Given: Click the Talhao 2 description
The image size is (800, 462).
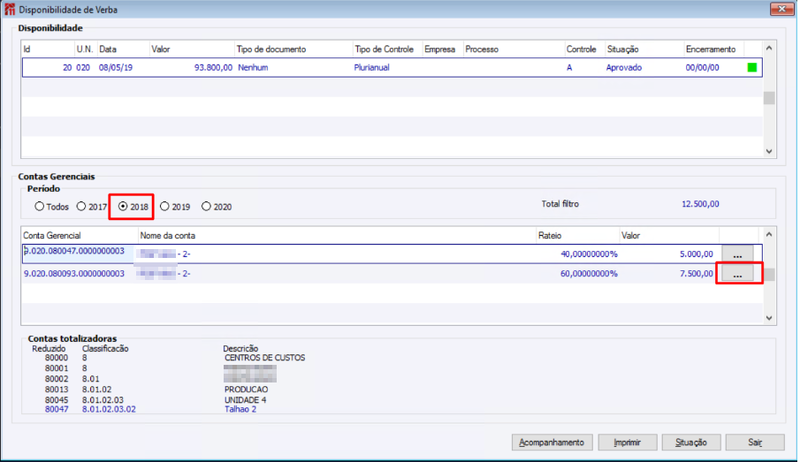Looking at the screenshot, I should coord(240,409).
